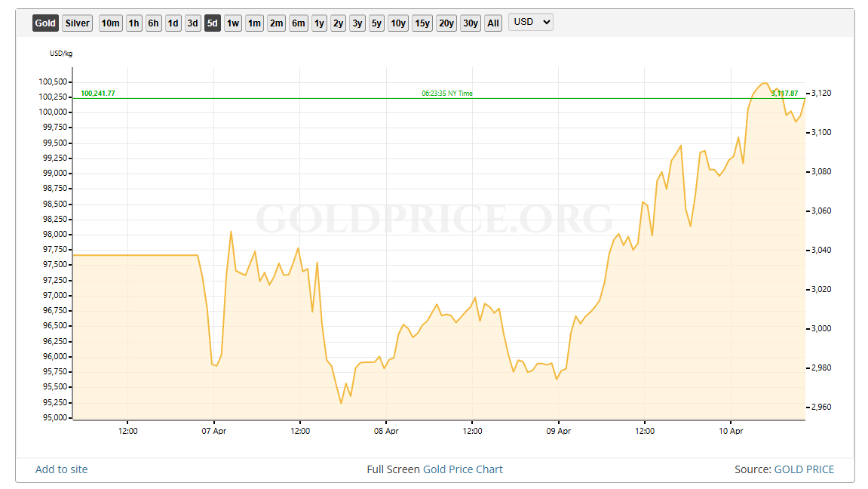Display the 6-month gold chart
Screen dimensions: 868x489
[x=297, y=23]
